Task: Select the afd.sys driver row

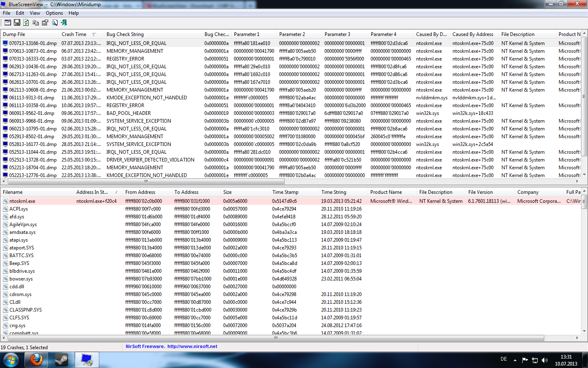Action: [17, 217]
